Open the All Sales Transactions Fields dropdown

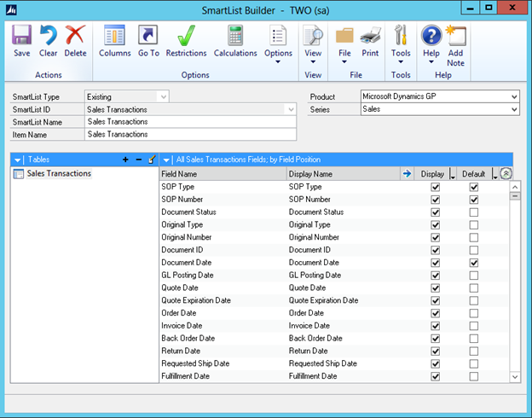tap(166, 160)
